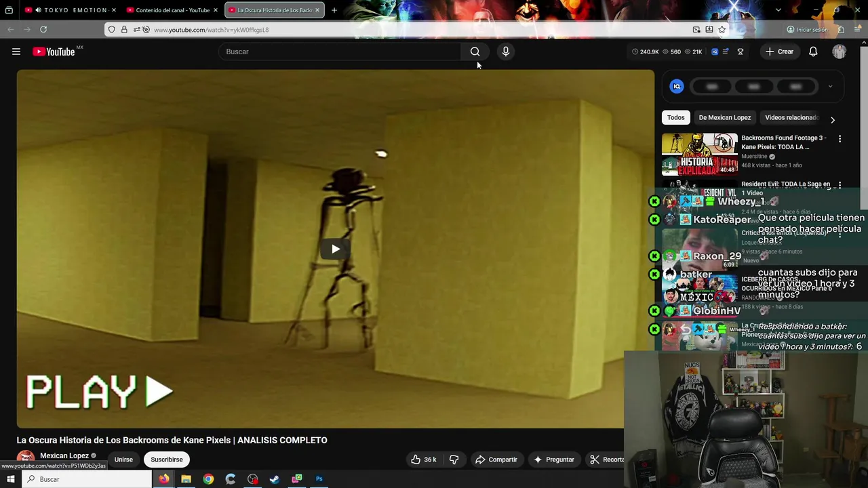Switch to Contenido del canal tab
Image resolution: width=868 pixels, height=488 pixels.
pyautogui.click(x=172, y=10)
